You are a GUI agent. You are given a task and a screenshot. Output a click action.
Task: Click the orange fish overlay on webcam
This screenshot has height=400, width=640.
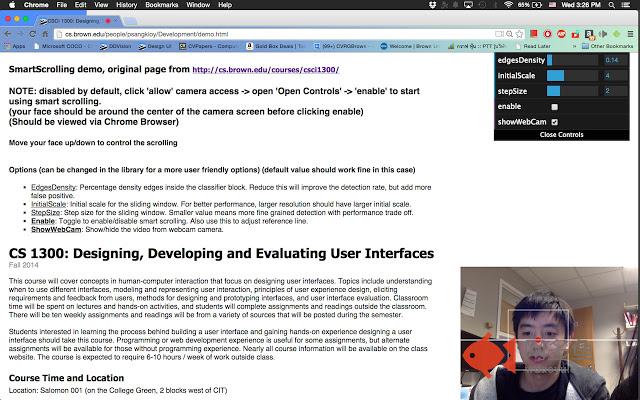click(x=491, y=354)
